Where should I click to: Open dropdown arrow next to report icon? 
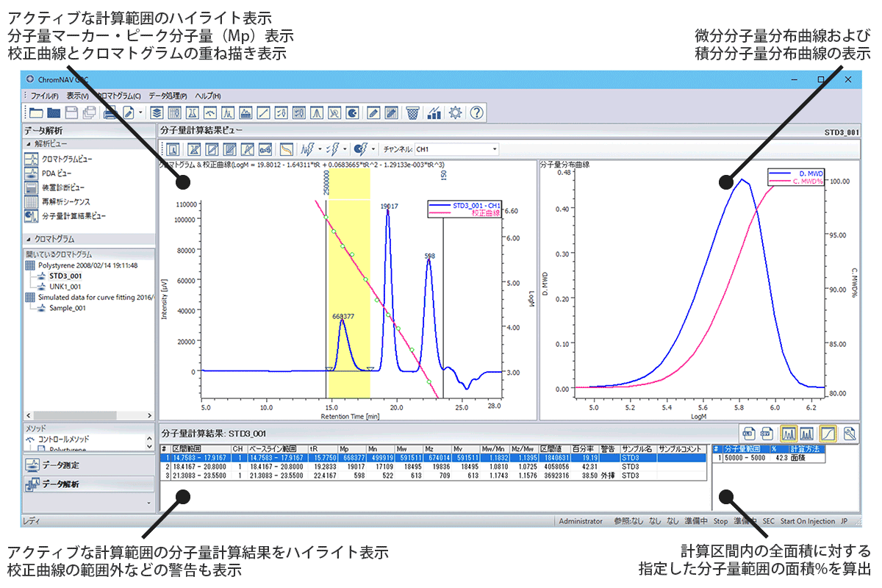(140, 113)
